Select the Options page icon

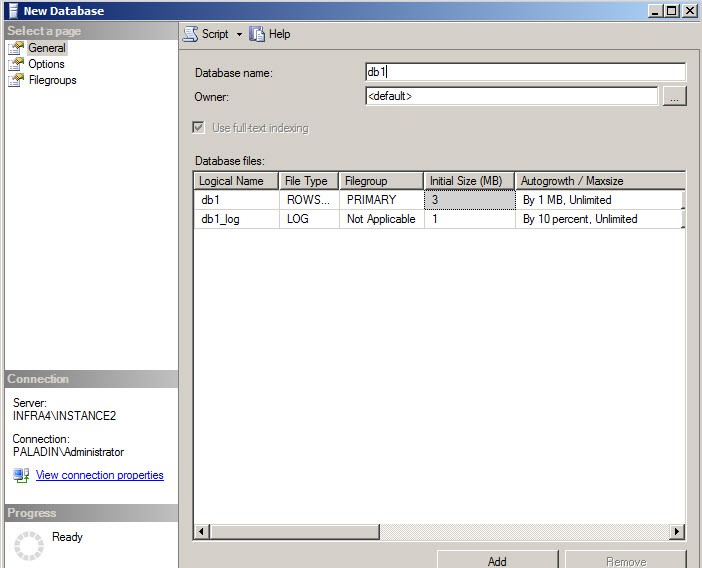point(16,64)
